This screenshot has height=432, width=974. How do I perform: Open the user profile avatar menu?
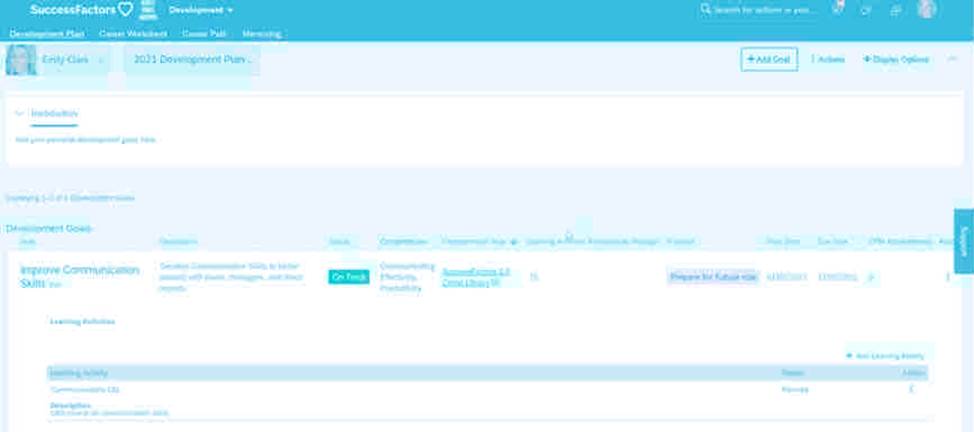coord(926,9)
